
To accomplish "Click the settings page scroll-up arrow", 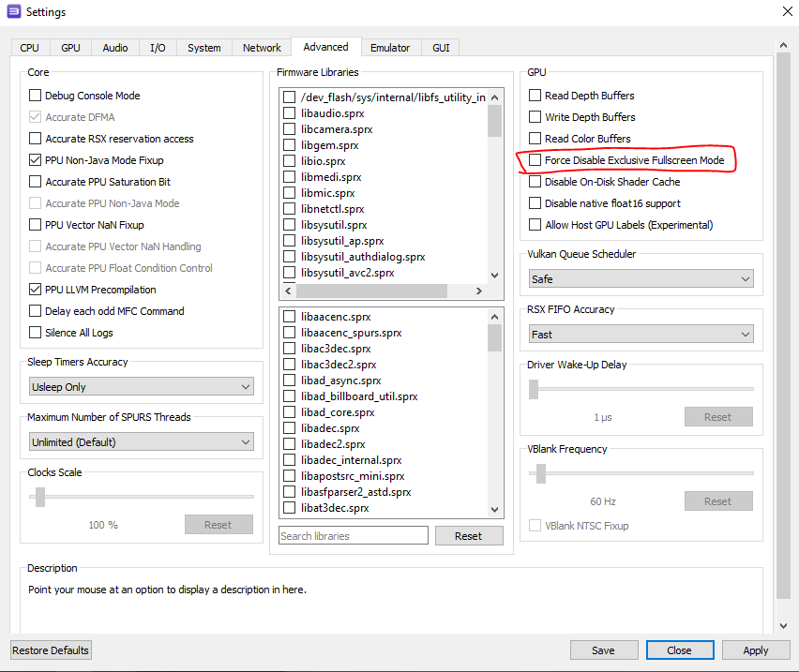I will point(783,45).
